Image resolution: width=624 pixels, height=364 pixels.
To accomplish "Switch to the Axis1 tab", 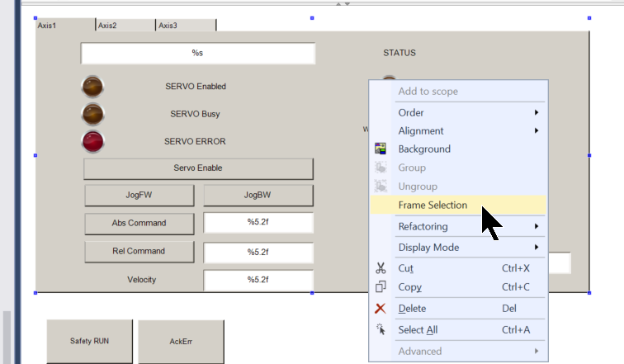I will [x=65, y=25].
